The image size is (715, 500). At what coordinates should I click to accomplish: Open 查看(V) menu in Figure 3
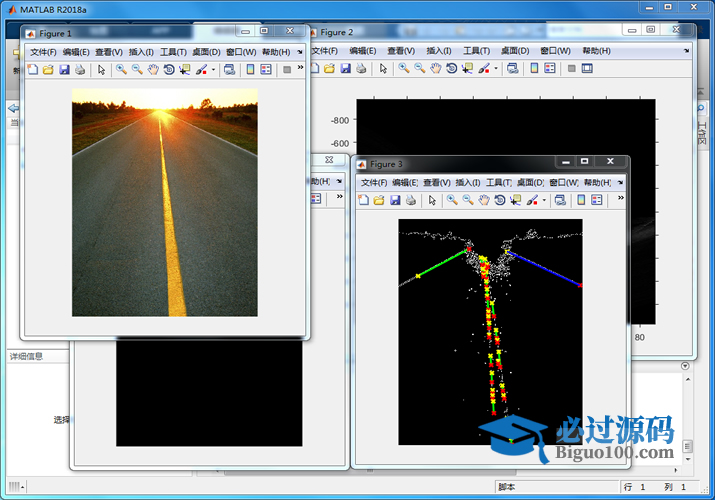tap(436, 183)
